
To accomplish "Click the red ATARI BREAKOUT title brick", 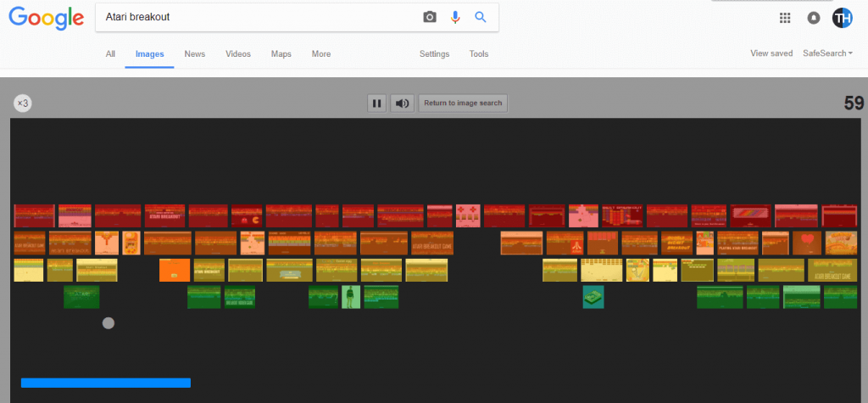I will (x=165, y=215).
